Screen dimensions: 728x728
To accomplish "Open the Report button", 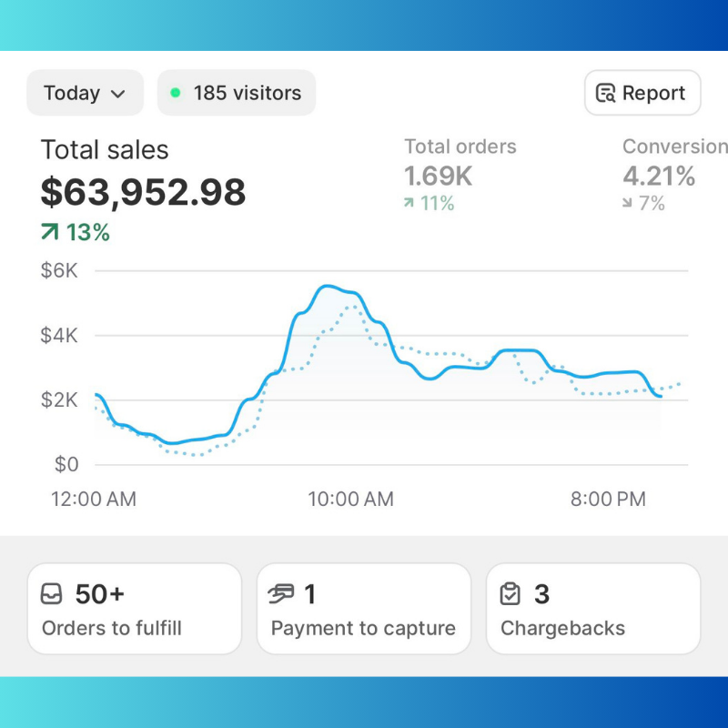I will [642, 93].
